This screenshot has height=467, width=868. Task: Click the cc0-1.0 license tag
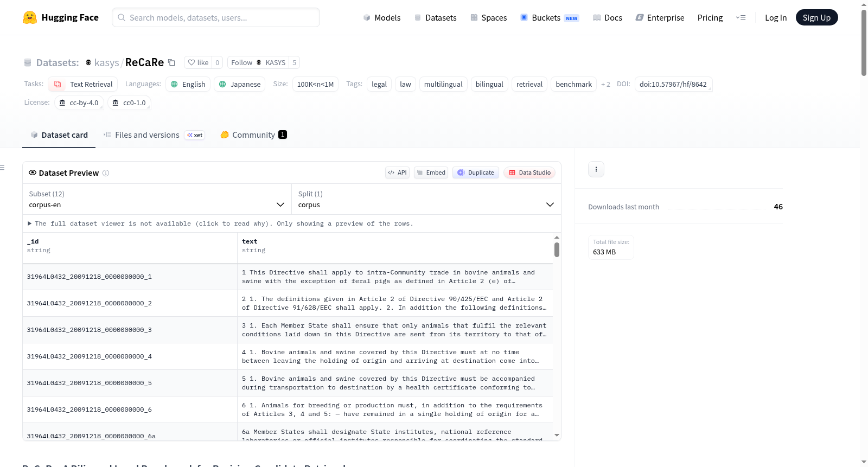(x=130, y=103)
